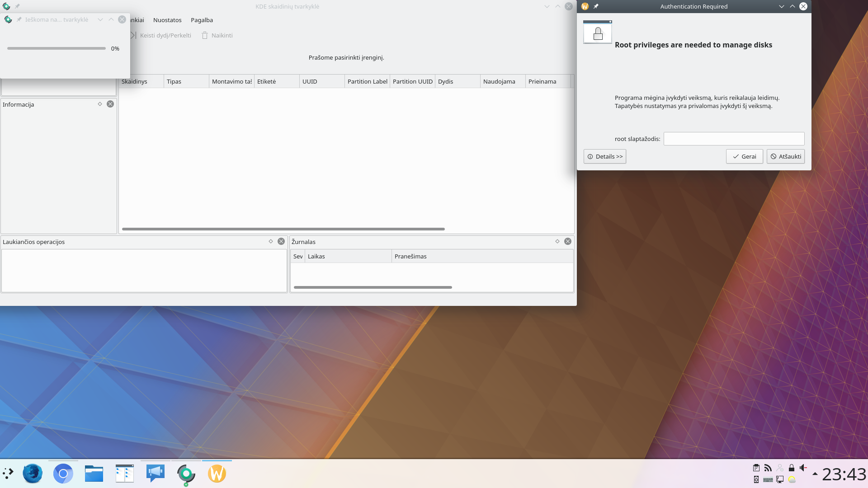Close the Informacija panel
The image size is (868, 488).
[x=110, y=104]
